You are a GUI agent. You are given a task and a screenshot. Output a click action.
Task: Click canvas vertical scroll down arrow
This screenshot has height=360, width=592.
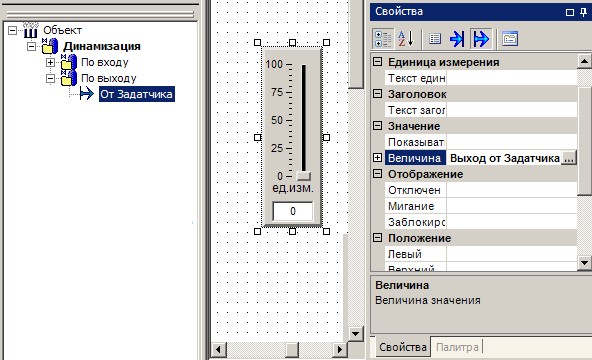point(355,334)
